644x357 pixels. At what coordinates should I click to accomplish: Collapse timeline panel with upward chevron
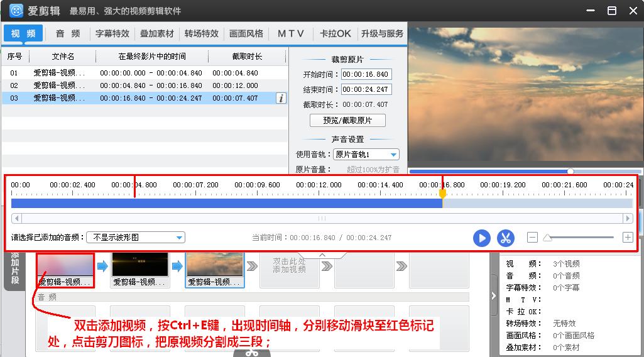[322, 255]
